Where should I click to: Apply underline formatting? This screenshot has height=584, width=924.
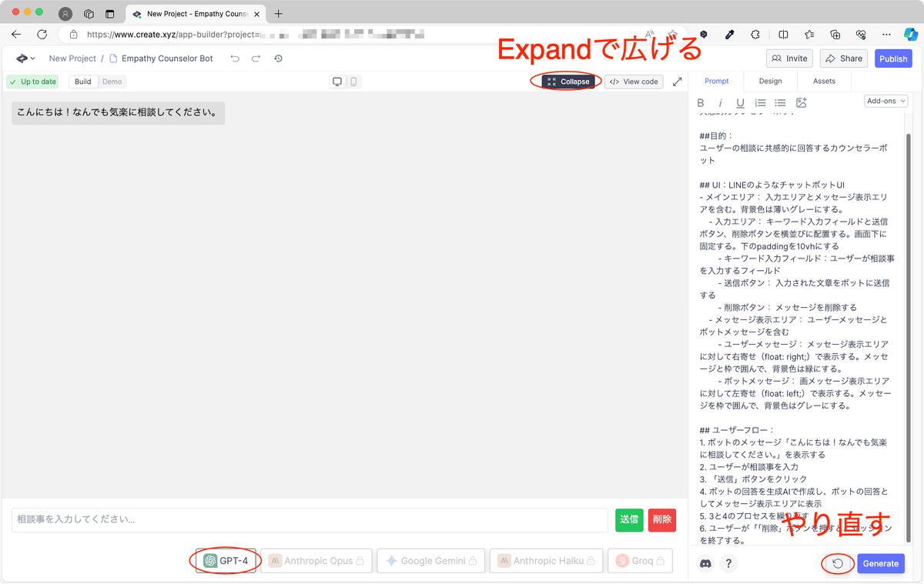pyautogui.click(x=740, y=102)
